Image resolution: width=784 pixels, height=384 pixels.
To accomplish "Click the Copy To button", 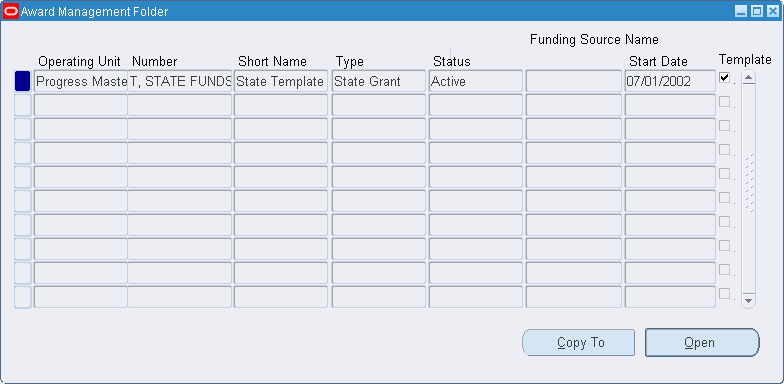I will [578, 342].
